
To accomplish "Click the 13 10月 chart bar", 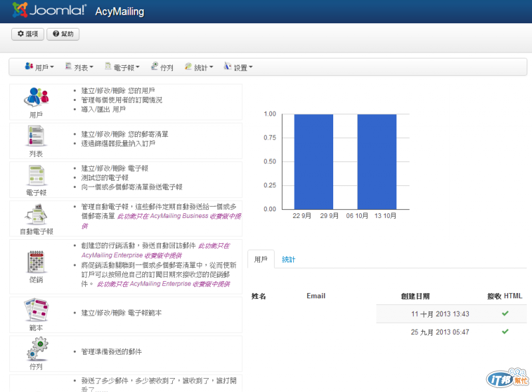I will [x=377, y=161].
